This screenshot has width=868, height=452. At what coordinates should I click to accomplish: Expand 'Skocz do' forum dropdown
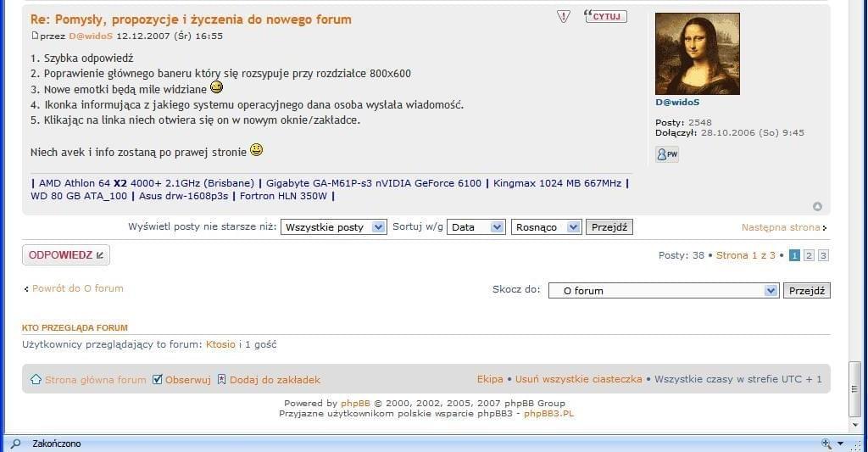click(x=664, y=291)
